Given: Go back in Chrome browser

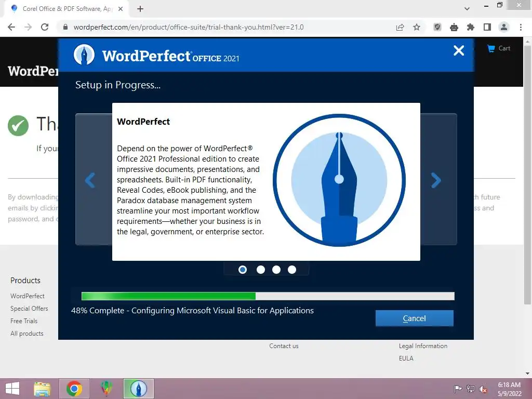Looking at the screenshot, I should click(x=11, y=27).
